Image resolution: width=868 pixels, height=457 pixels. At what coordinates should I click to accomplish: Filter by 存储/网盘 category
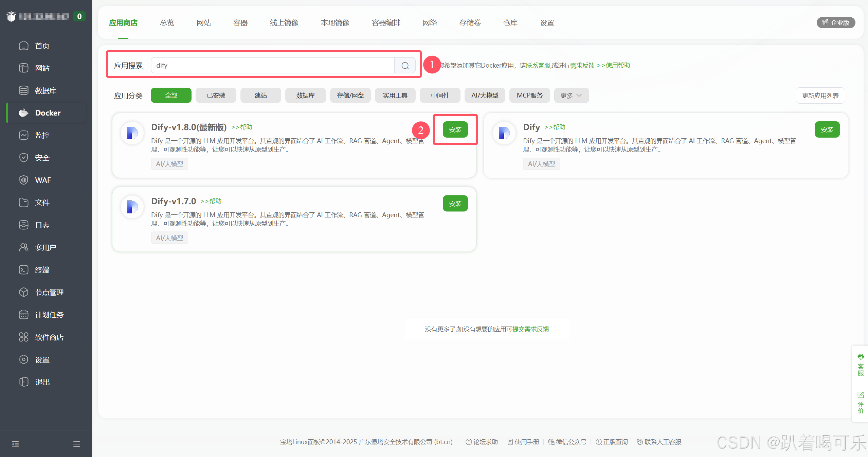click(x=350, y=95)
